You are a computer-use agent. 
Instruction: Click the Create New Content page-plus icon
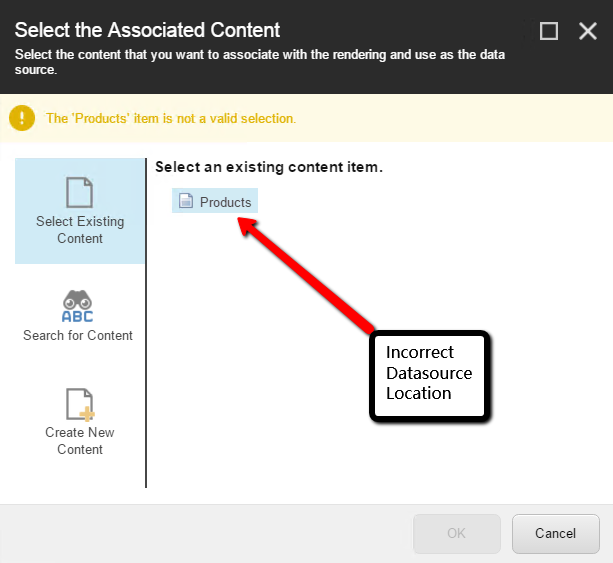point(80,404)
